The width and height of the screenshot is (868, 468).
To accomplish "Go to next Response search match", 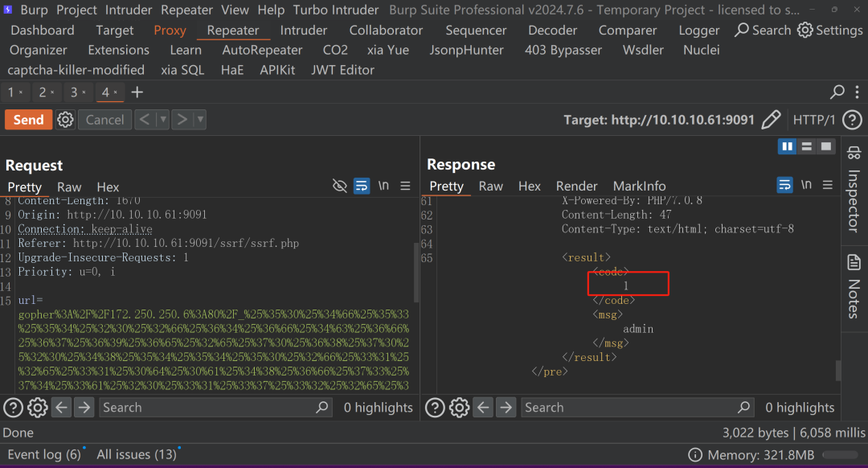I will coord(506,408).
